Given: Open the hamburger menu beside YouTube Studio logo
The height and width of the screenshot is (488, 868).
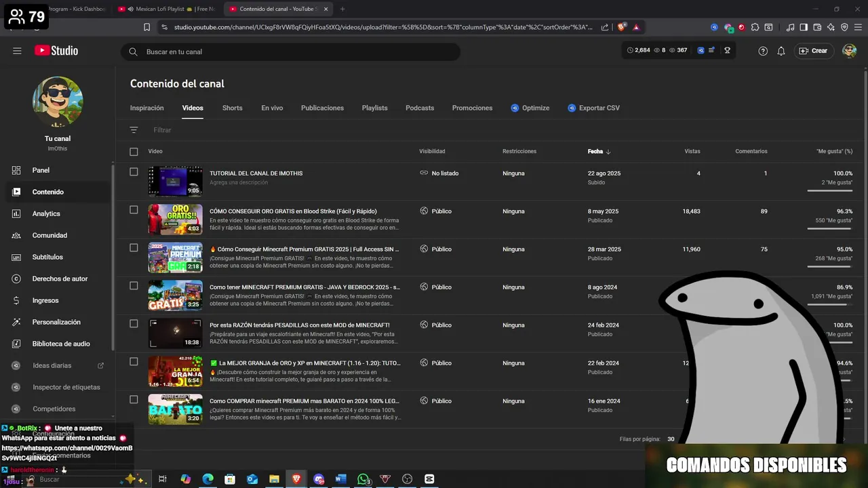Looking at the screenshot, I should pyautogui.click(x=17, y=51).
